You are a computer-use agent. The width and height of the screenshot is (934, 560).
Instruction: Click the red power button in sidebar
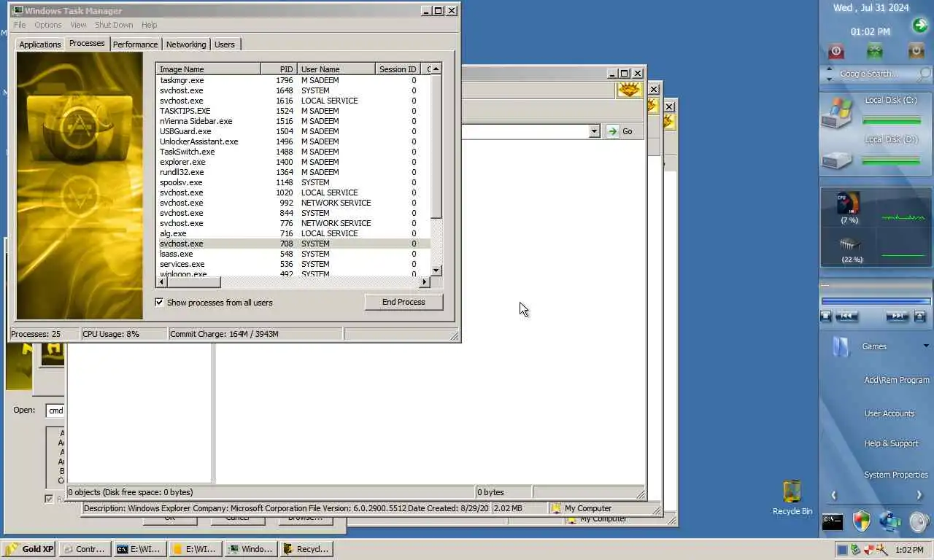click(x=836, y=51)
